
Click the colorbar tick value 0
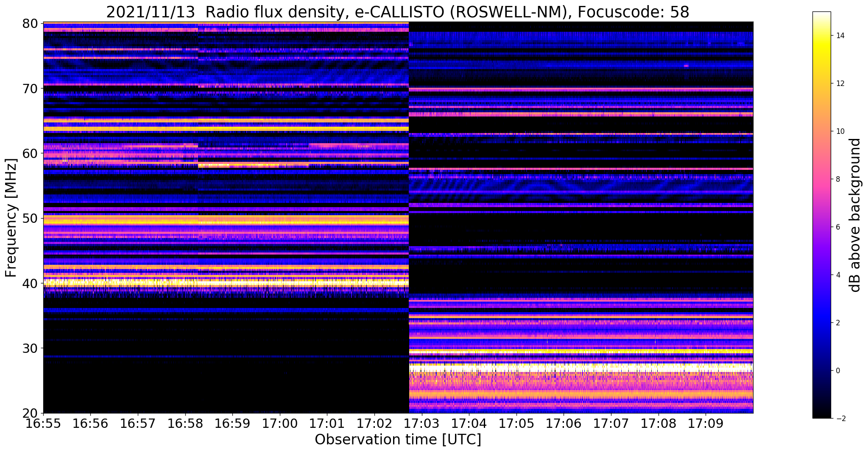[837, 371]
